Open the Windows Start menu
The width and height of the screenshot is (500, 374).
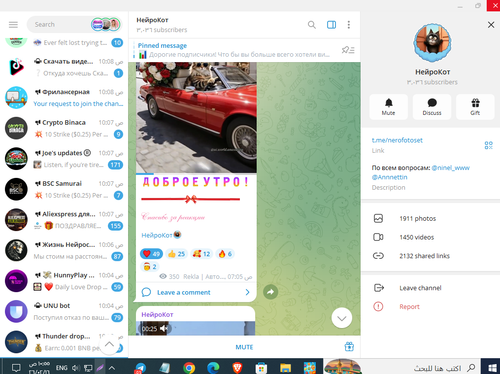pos(492,368)
